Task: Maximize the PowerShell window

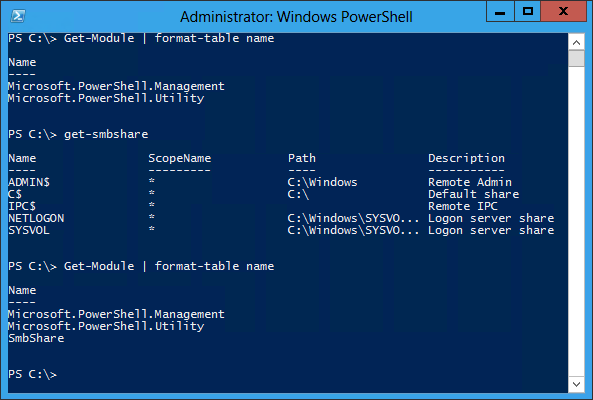Action: point(527,12)
